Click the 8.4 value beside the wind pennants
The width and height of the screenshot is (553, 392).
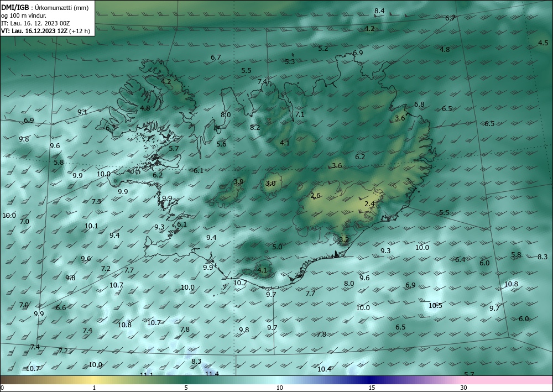point(379,11)
